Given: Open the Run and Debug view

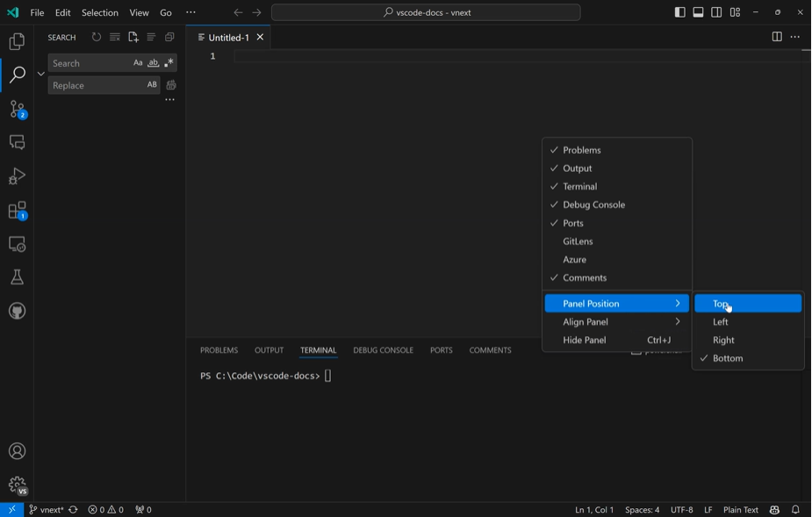Looking at the screenshot, I should 17,176.
